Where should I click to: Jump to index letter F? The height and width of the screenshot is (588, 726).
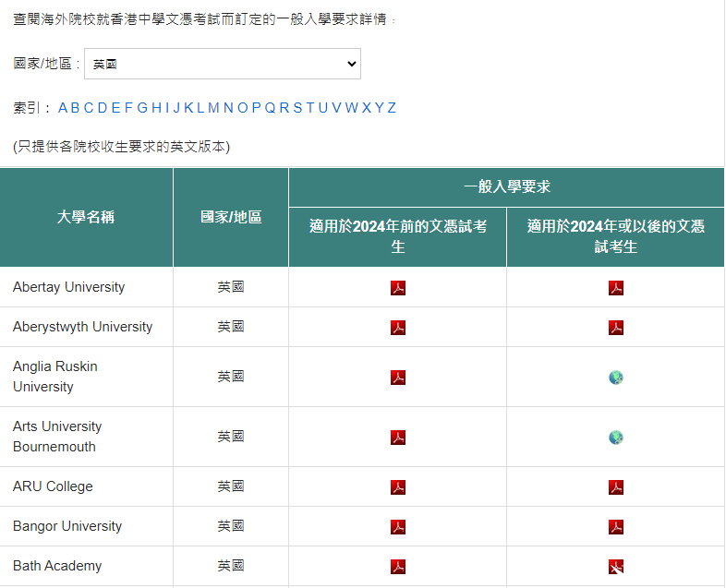(128, 108)
